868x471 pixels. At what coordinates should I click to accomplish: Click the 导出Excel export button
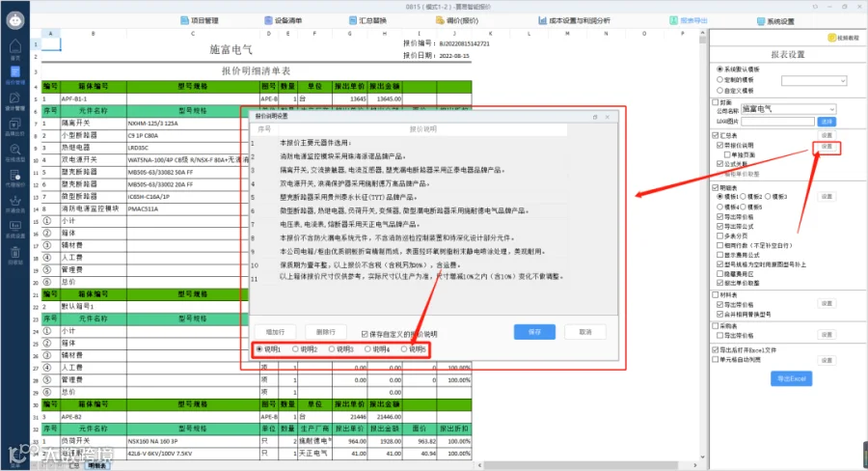791,378
